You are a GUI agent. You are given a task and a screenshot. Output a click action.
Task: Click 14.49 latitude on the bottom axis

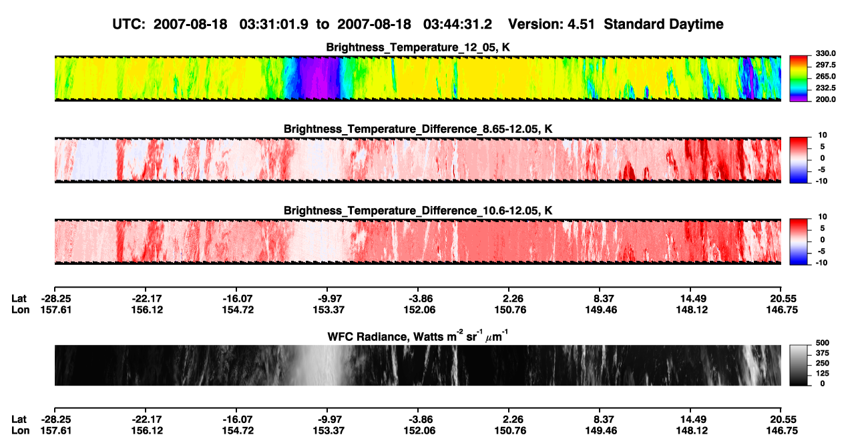[x=690, y=420]
